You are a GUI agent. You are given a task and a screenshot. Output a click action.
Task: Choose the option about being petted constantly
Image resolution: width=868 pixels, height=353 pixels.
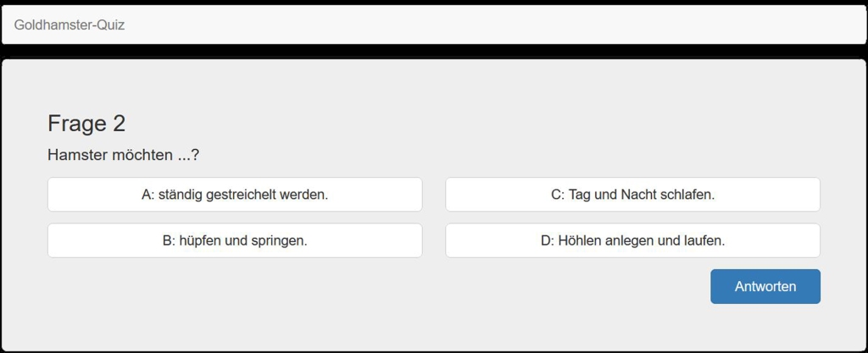pos(235,195)
